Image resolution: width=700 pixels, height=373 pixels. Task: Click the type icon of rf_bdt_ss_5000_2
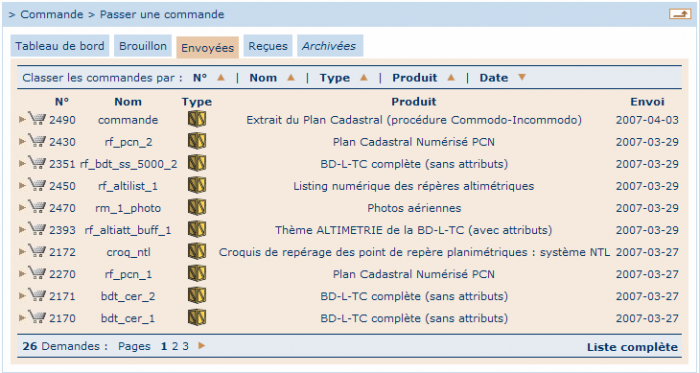point(197,163)
